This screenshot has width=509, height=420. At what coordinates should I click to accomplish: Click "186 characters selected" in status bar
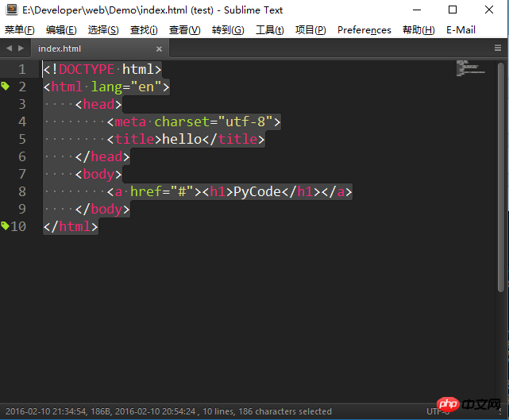click(x=285, y=411)
